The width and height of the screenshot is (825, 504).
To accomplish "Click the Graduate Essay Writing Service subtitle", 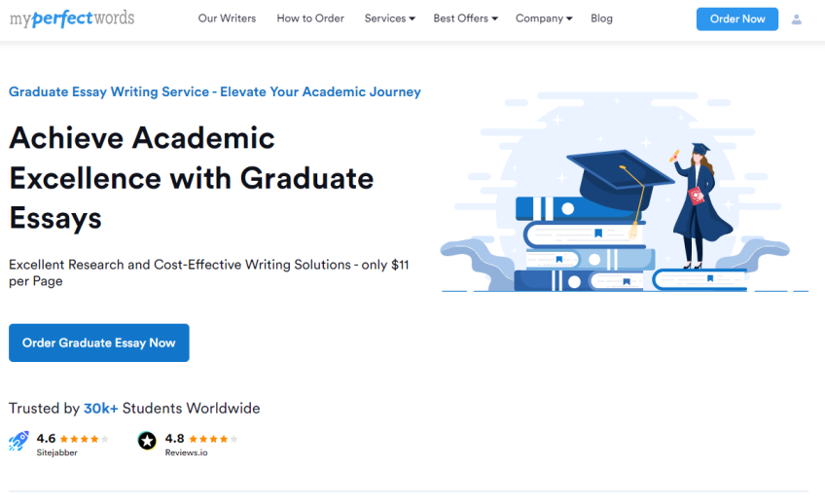I will [215, 91].
